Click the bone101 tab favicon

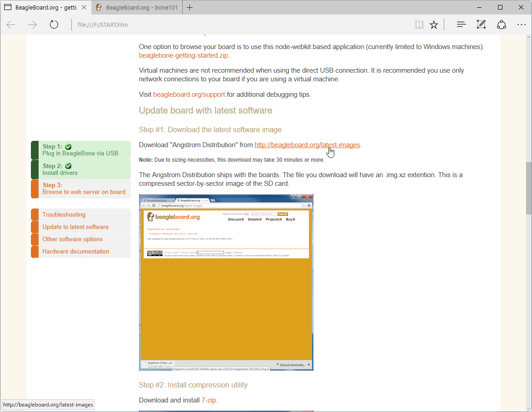pos(99,7)
